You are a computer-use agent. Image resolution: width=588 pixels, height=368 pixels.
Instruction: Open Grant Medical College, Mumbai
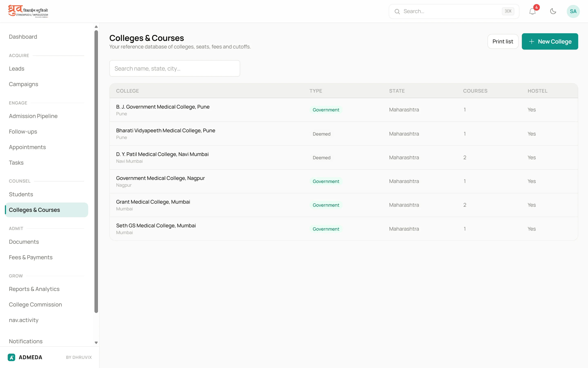pyautogui.click(x=344, y=205)
